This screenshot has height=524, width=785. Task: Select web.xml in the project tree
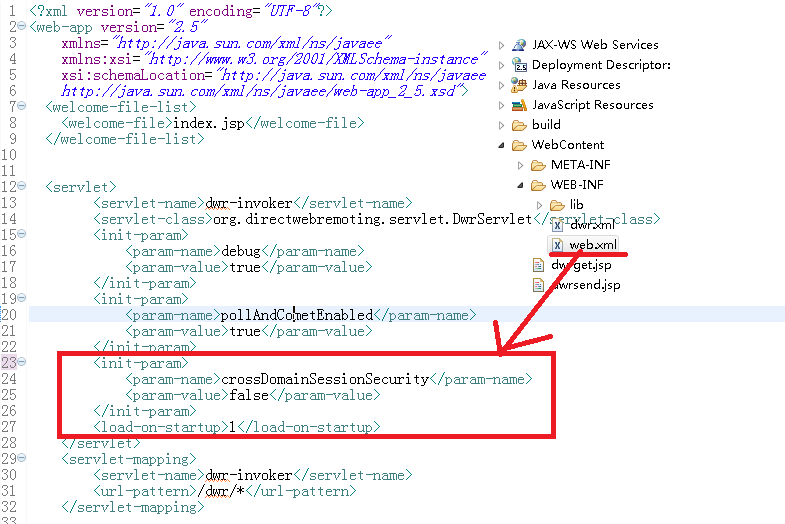click(593, 245)
